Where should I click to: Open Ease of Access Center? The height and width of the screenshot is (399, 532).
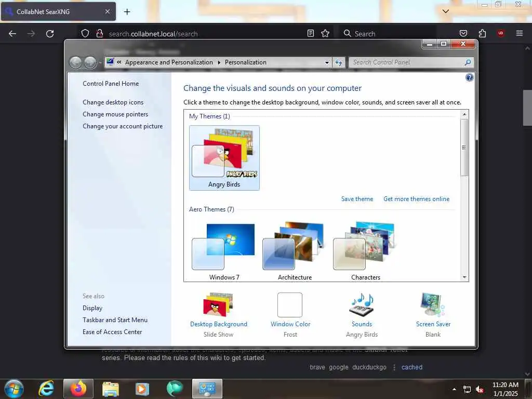[x=112, y=331]
